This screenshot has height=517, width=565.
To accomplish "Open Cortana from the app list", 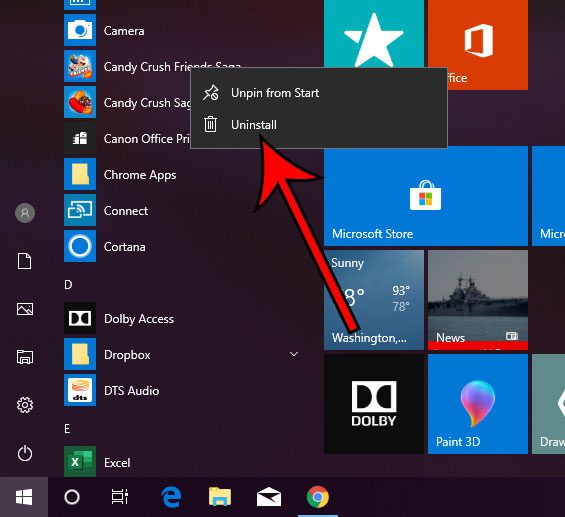I will pyautogui.click(x=80, y=246).
